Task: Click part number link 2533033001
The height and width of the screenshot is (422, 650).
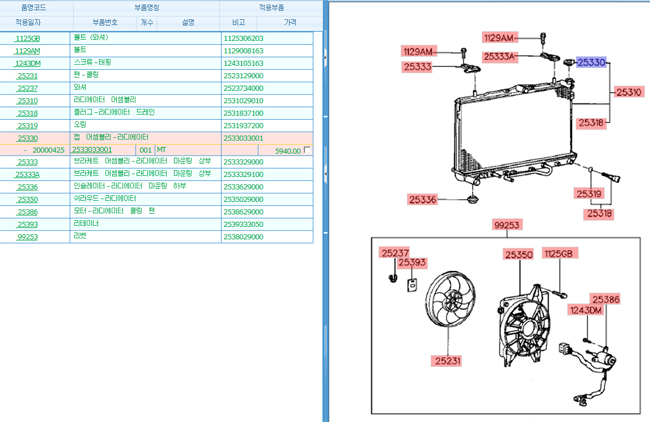Action: click(x=92, y=150)
